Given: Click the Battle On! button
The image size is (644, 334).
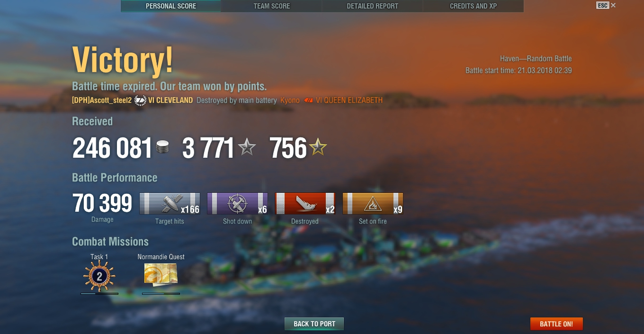Looking at the screenshot, I should coord(556,324).
